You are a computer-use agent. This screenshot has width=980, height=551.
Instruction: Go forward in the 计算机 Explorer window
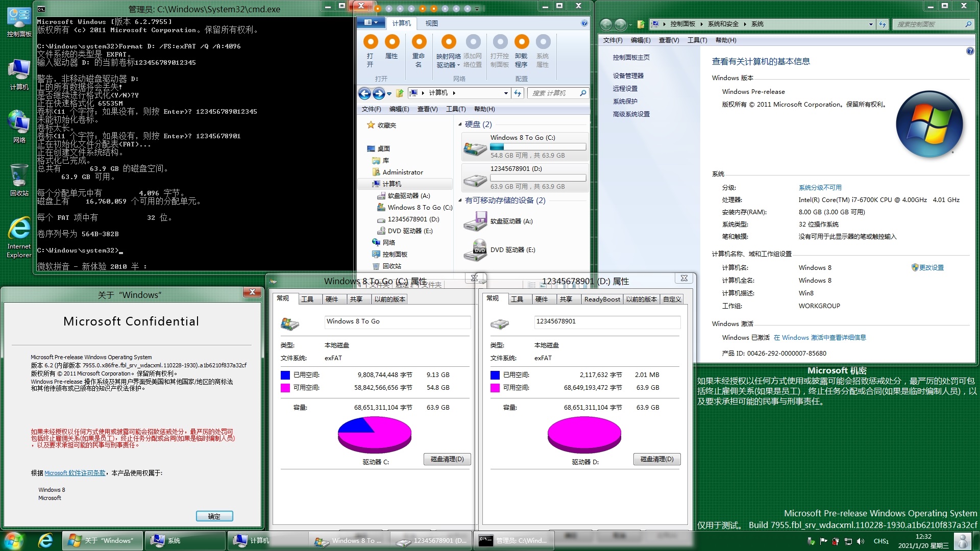tap(378, 93)
